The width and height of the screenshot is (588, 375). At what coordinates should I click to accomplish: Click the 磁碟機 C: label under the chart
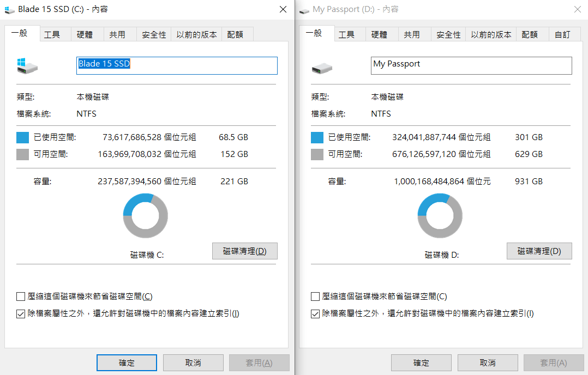(x=147, y=255)
